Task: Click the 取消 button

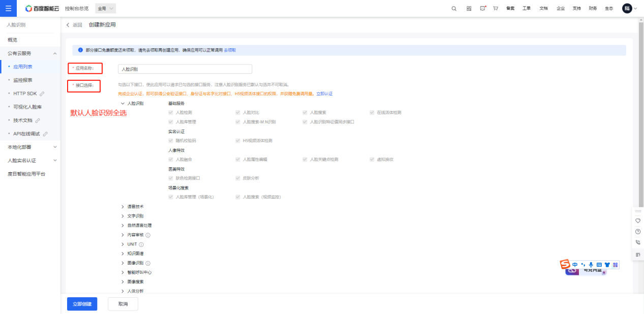Action: [123, 304]
